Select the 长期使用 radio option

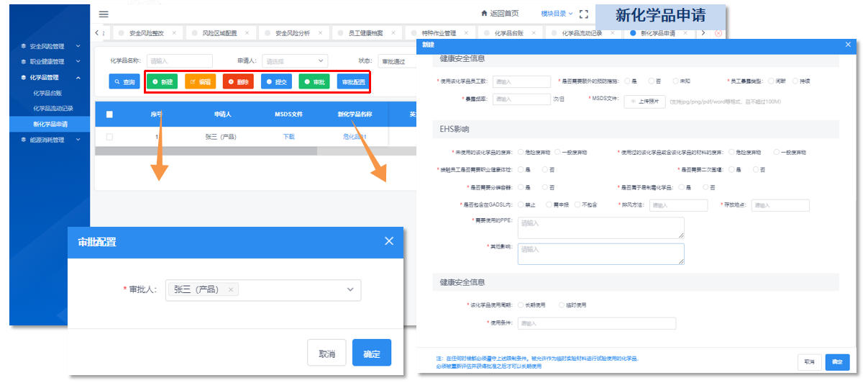click(521, 305)
